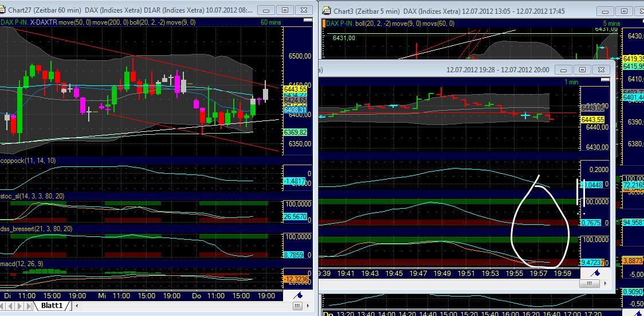This screenshot has width=644, height=316.
Task: Go to the next sheet tab in Chart27
Action: pyautogui.click(x=20, y=306)
